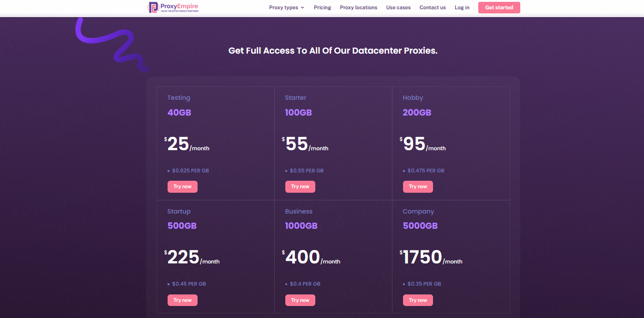The height and width of the screenshot is (318, 644).
Task: Try now for the Startup 500GB plan
Action: [182, 300]
